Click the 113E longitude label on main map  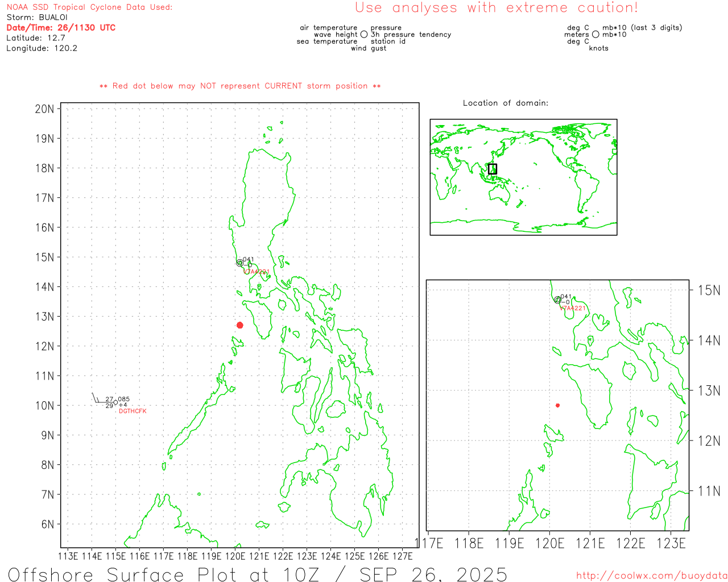[68, 556]
